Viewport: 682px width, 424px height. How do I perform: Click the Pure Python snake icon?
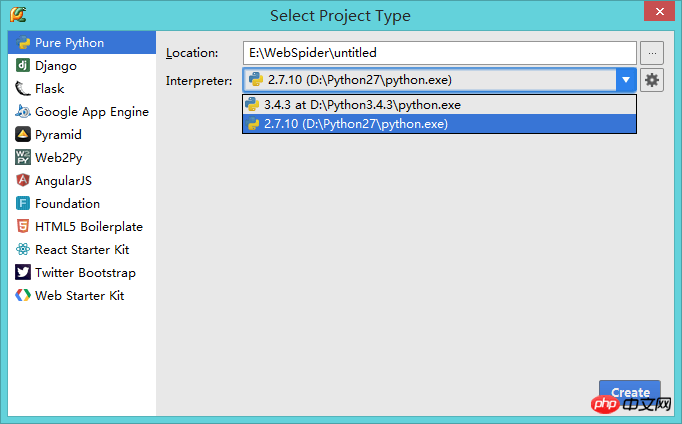click(x=23, y=43)
